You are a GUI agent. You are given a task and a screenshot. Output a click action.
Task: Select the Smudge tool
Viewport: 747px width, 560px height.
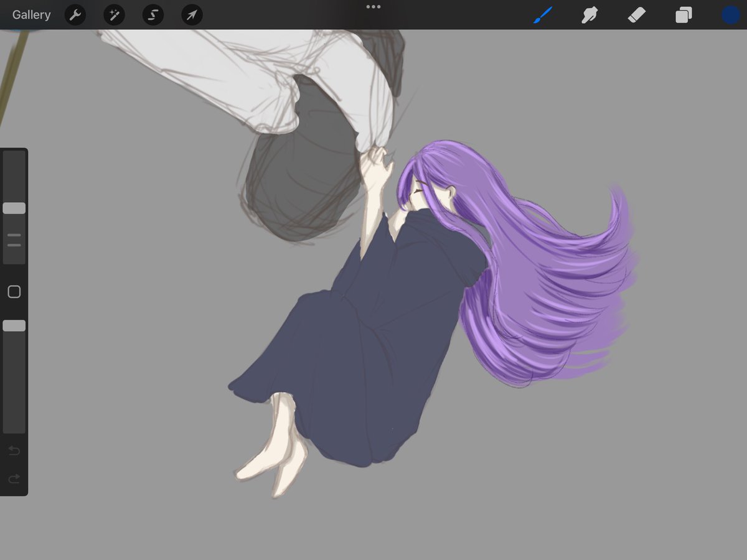tap(590, 15)
